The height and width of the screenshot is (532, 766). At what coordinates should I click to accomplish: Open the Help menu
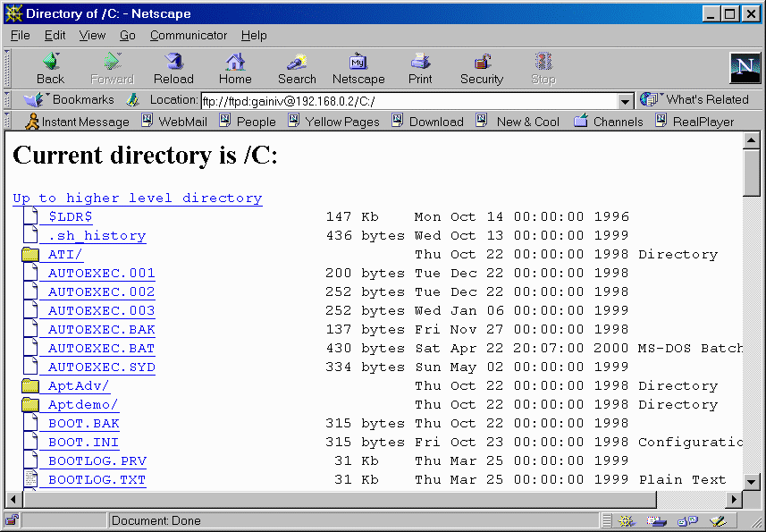pos(254,35)
